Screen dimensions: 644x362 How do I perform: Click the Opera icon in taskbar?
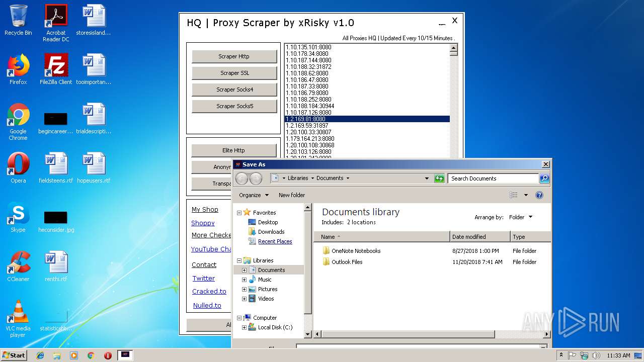[108, 355]
